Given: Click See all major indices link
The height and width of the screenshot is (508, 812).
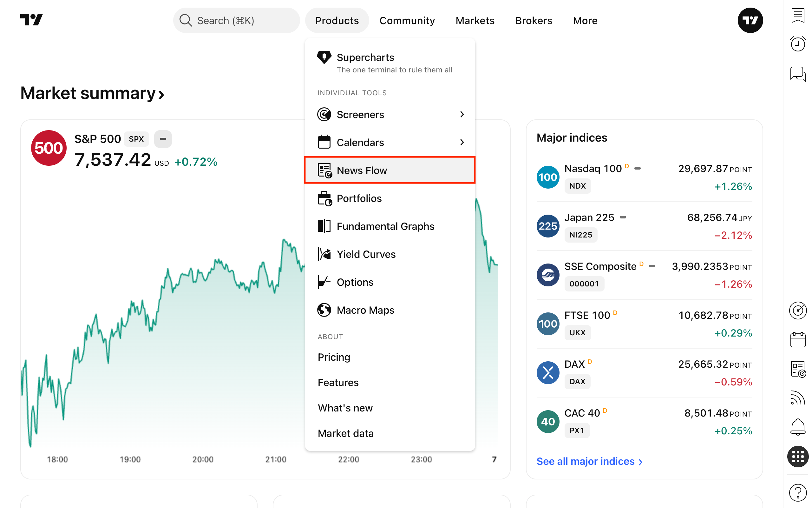Looking at the screenshot, I should point(589,461).
